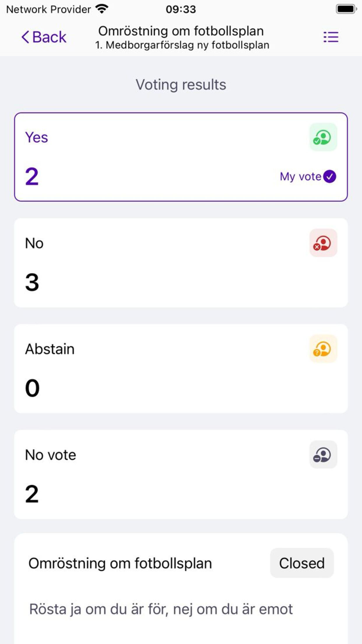This screenshot has height=644, width=362.
Task: Click the gray No vote icon
Action: point(323,455)
